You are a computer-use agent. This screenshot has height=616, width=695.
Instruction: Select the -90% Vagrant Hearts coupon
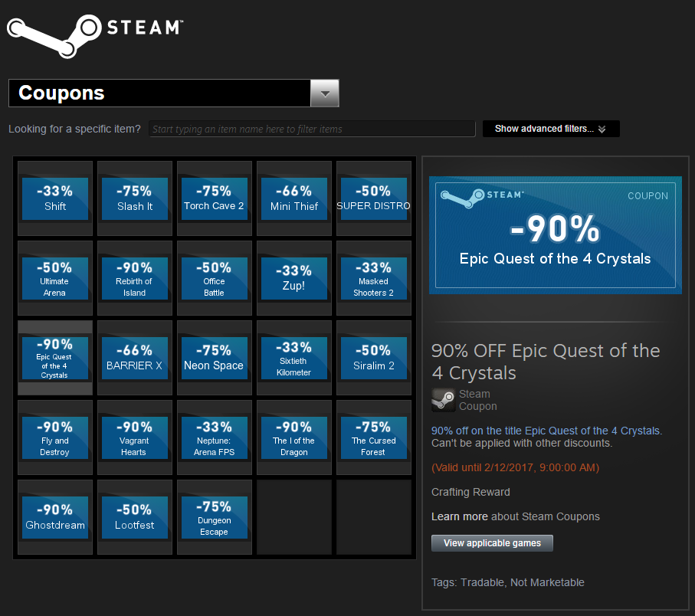pos(135,437)
